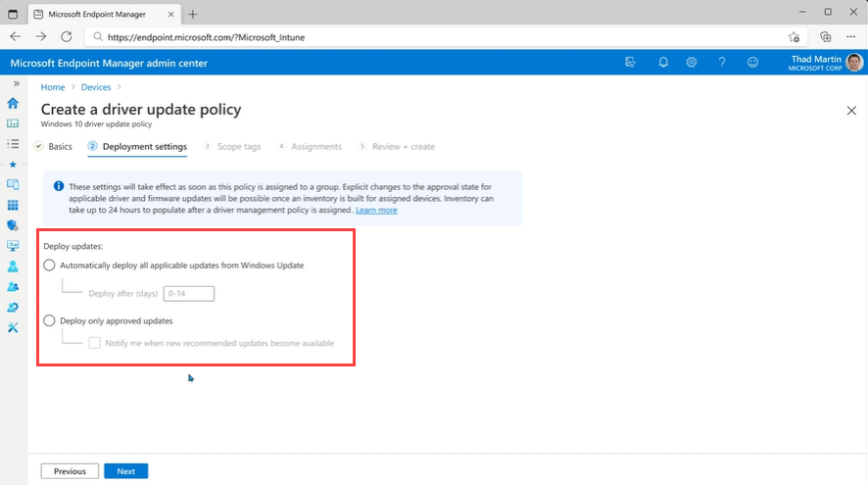Click the Next button

point(126,471)
